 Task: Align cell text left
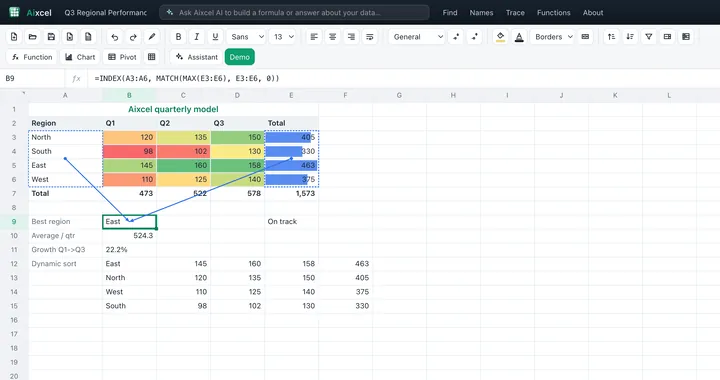314,37
